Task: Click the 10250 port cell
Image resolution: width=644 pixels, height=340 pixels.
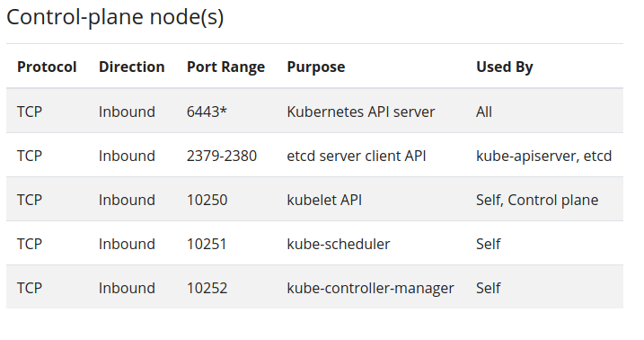Action: (x=207, y=200)
